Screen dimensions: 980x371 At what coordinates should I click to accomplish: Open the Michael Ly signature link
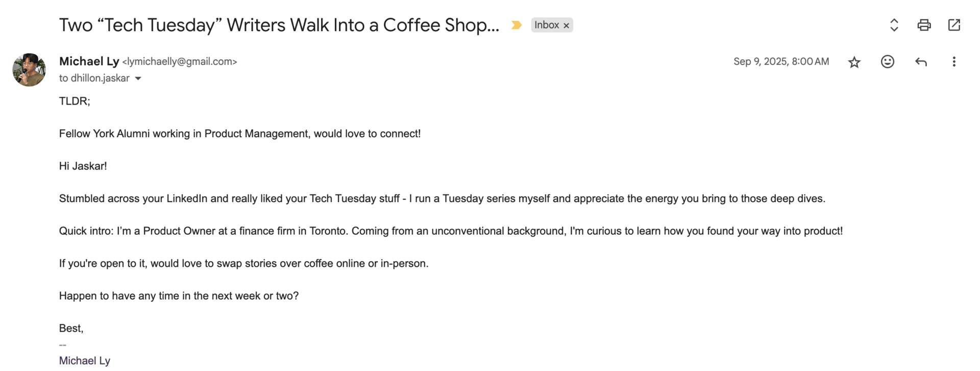pos(85,360)
